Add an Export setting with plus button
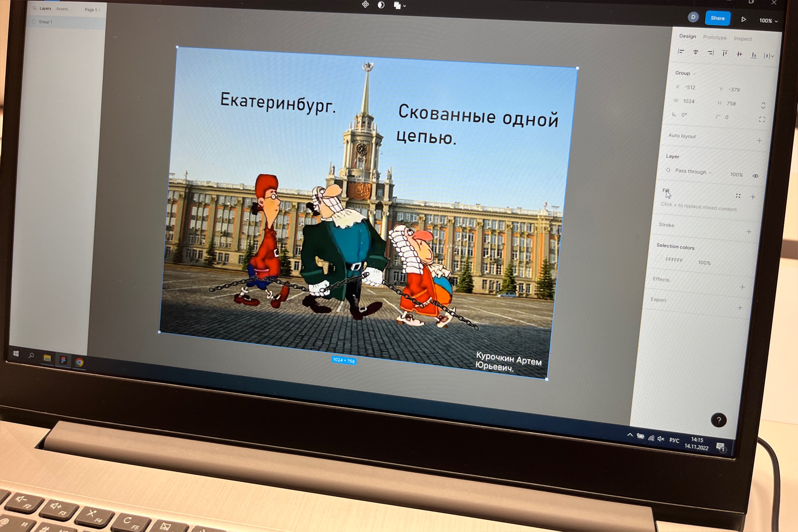The height and width of the screenshot is (532, 798). pyautogui.click(x=740, y=308)
